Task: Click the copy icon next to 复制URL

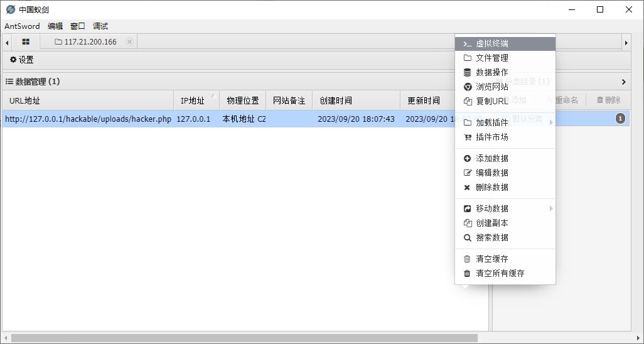Action: pyautogui.click(x=467, y=101)
